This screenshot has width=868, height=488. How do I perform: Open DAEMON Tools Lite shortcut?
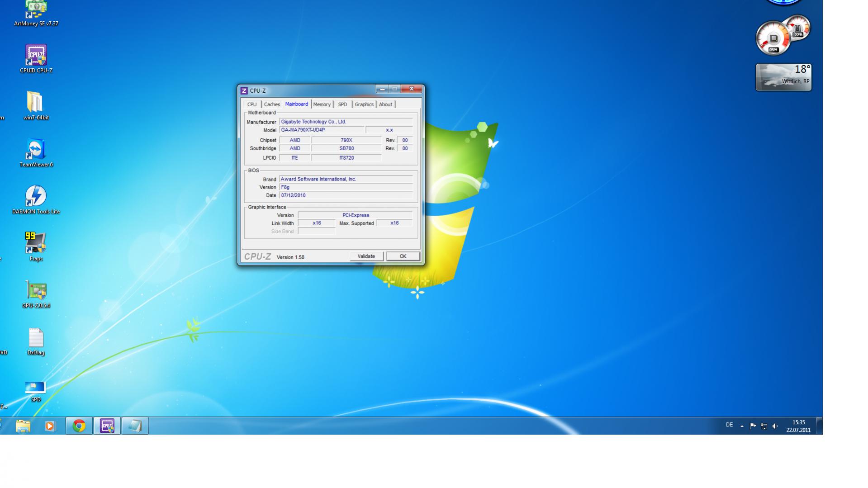tap(36, 199)
